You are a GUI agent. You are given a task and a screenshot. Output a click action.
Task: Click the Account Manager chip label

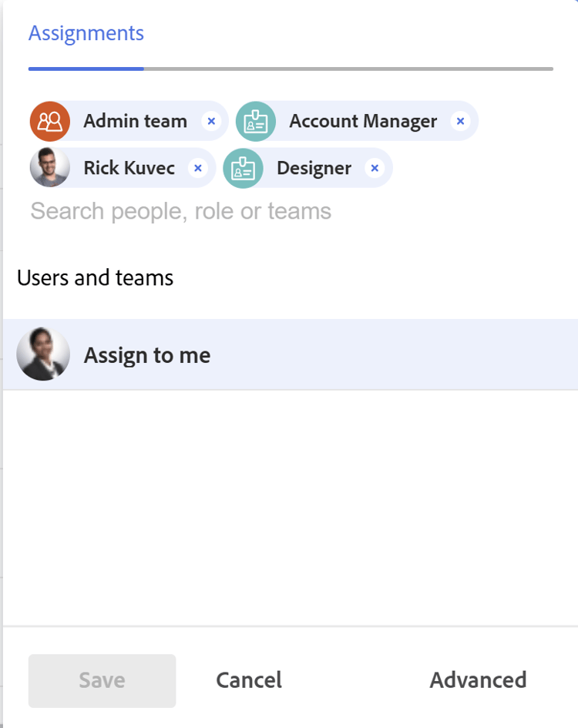pyautogui.click(x=363, y=121)
